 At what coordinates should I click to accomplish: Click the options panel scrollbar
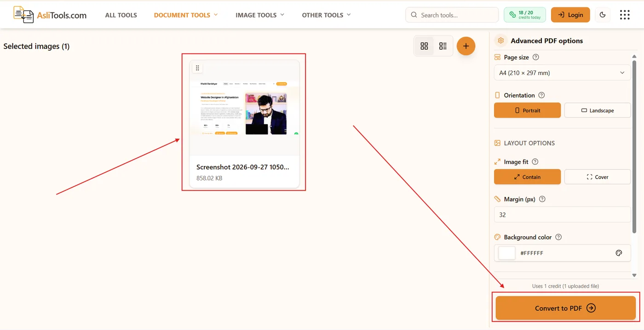click(634, 147)
